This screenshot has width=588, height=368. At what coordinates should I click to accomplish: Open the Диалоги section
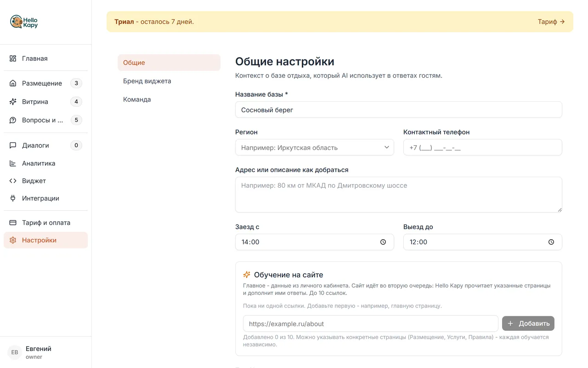45,145
